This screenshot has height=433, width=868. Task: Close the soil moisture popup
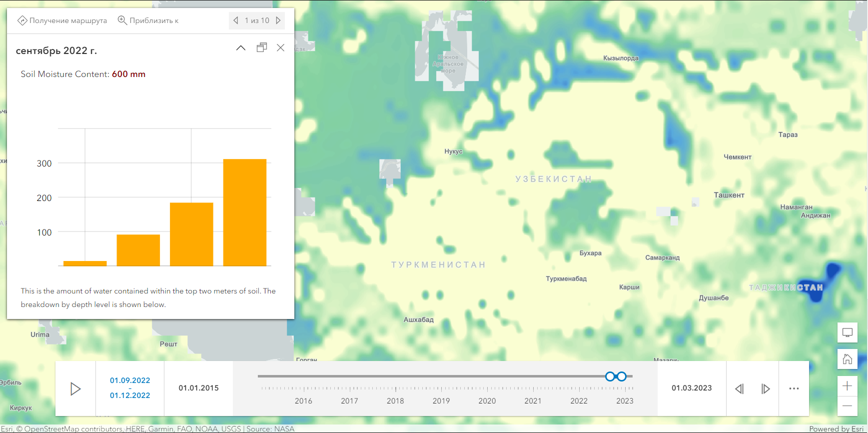point(281,48)
